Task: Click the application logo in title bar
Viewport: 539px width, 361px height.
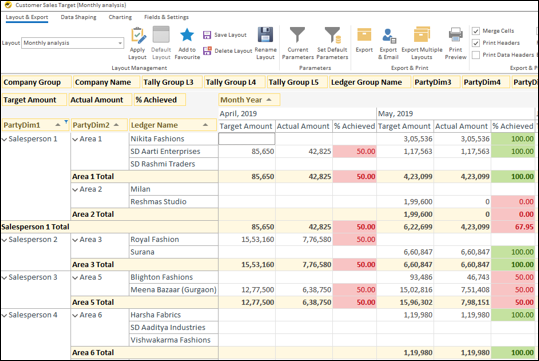Action: [x=8, y=5]
